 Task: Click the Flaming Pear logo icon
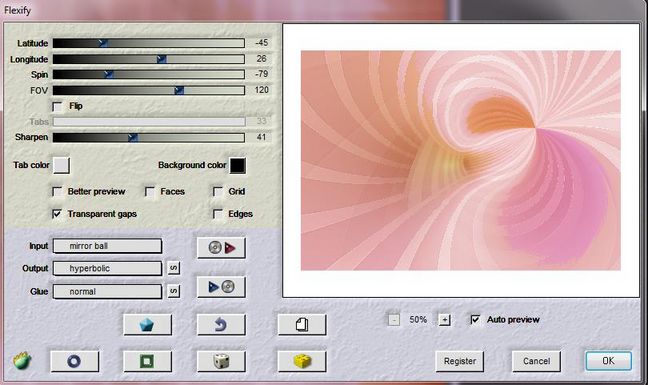coord(22,361)
